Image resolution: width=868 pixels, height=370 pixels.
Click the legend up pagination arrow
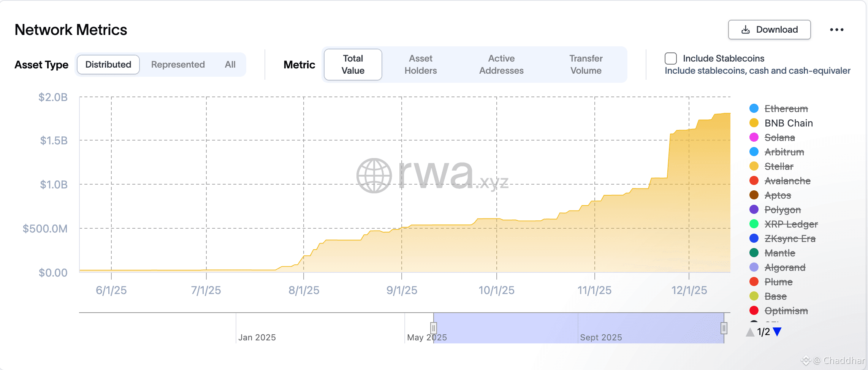[750, 332]
